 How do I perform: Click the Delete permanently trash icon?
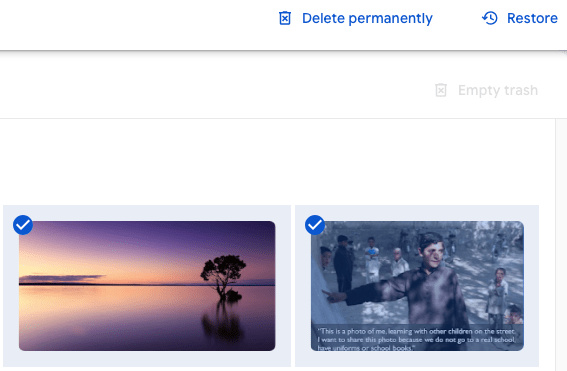pos(285,18)
